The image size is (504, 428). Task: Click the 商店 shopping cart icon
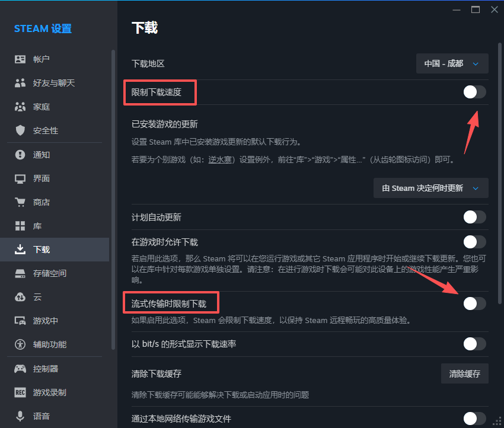tap(20, 202)
